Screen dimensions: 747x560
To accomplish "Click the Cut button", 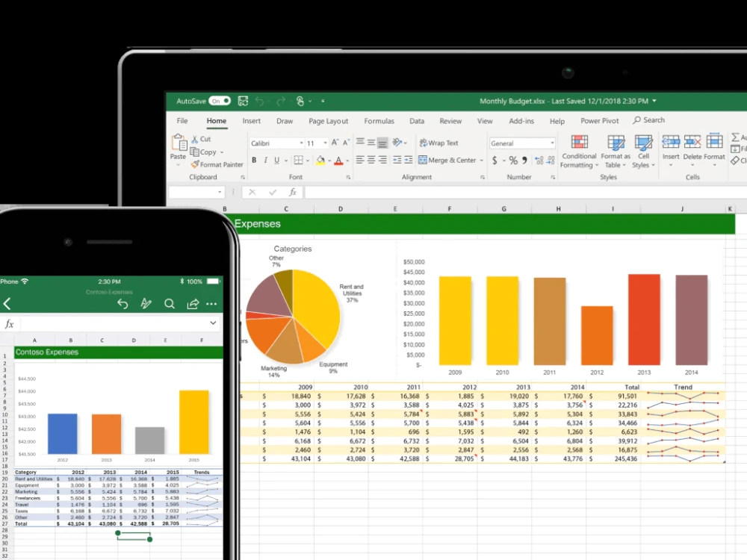I will click(x=201, y=139).
